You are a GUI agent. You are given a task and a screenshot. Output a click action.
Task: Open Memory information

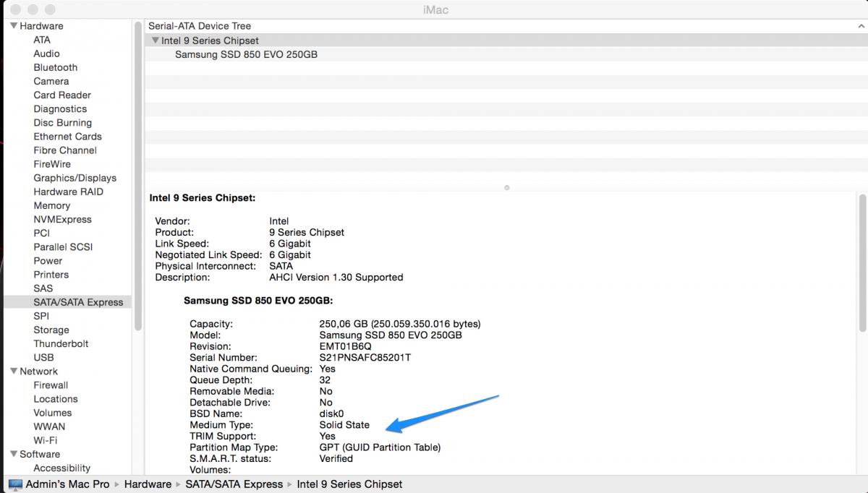pyautogui.click(x=51, y=205)
